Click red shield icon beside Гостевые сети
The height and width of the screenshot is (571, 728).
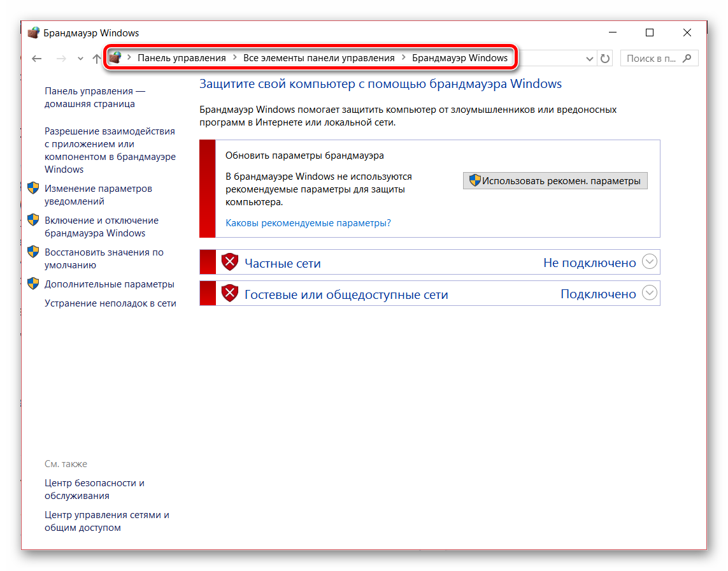pyautogui.click(x=229, y=294)
